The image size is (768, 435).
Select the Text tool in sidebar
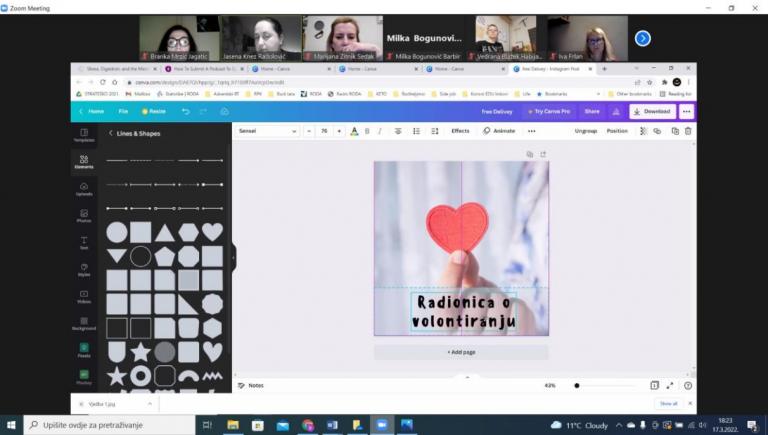[x=84, y=242]
